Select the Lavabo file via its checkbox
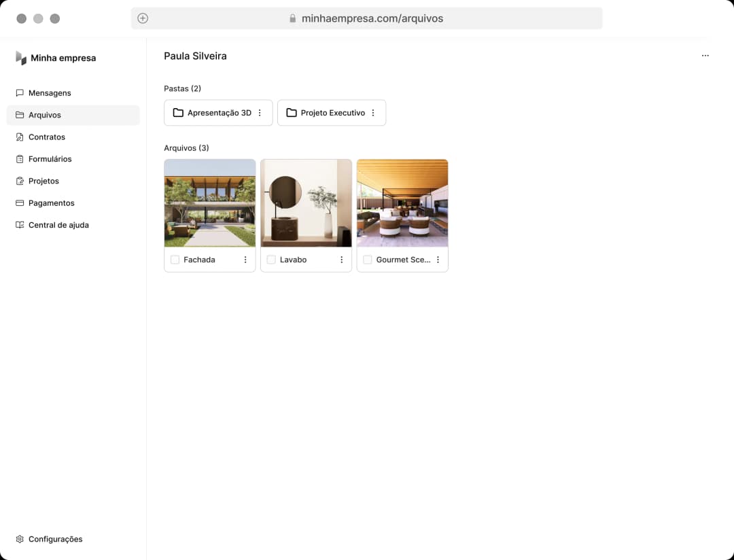Image resolution: width=734 pixels, height=560 pixels. (270, 259)
